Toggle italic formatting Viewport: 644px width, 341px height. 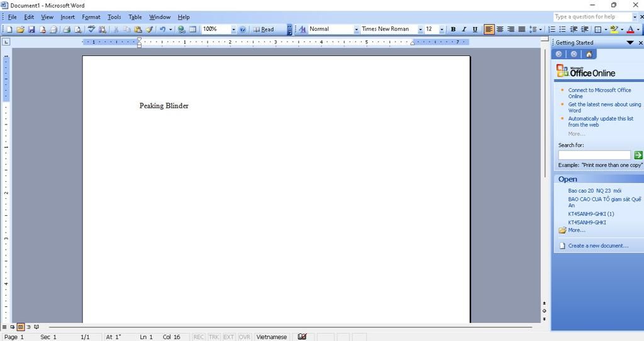pyautogui.click(x=464, y=29)
